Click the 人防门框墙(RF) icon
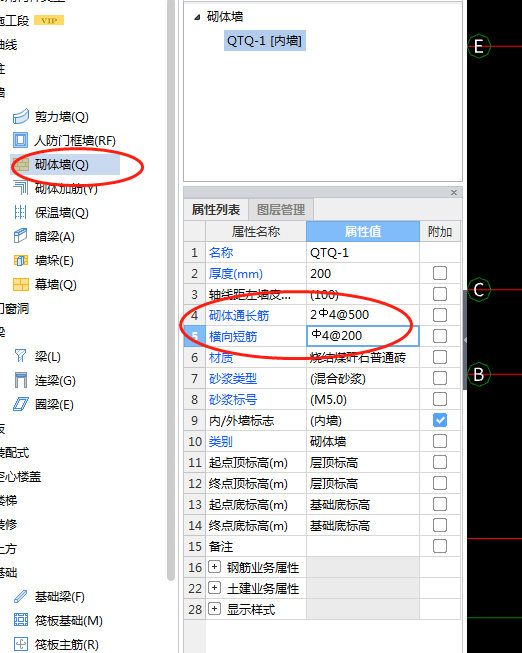 point(20,140)
